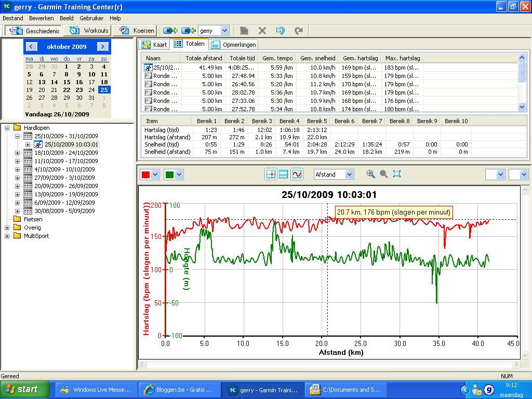The width and height of the screenshot is (532, 399).
Task: Expand the Overig folder
Action: [7, 228]
